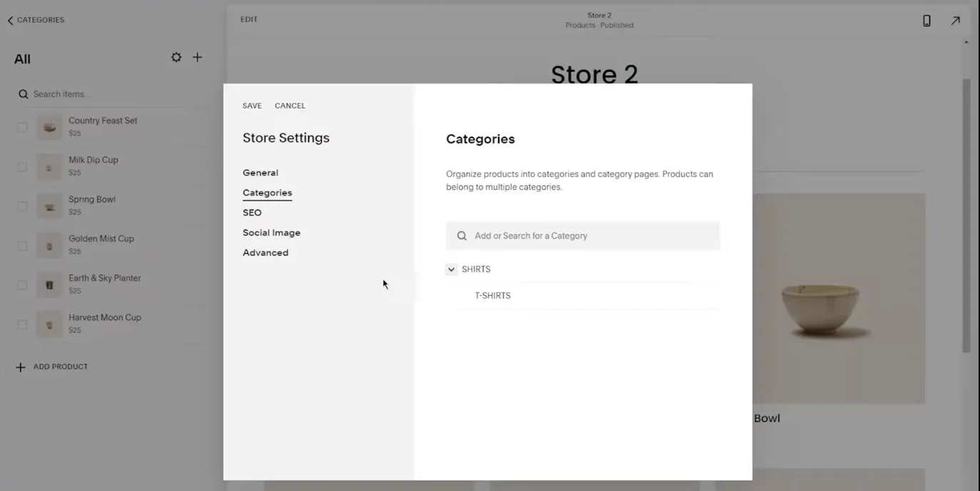Click CANCEL to dismiss Store Settings
The height and width of the screenshot is (491, 980).
tap(290, 106)
